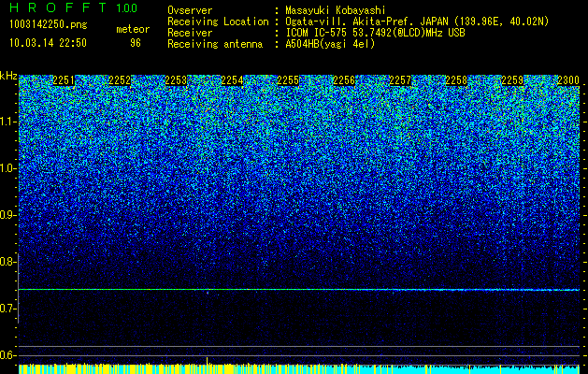This screenshot has width=588, height=374.
Task: Click the 2254 time marker
Action: coord(232,80)
